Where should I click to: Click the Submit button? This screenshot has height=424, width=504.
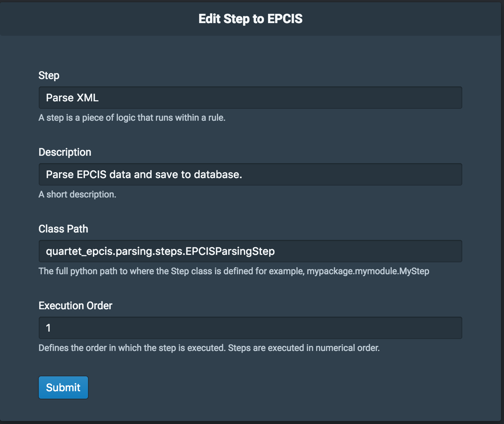point(63,387)
